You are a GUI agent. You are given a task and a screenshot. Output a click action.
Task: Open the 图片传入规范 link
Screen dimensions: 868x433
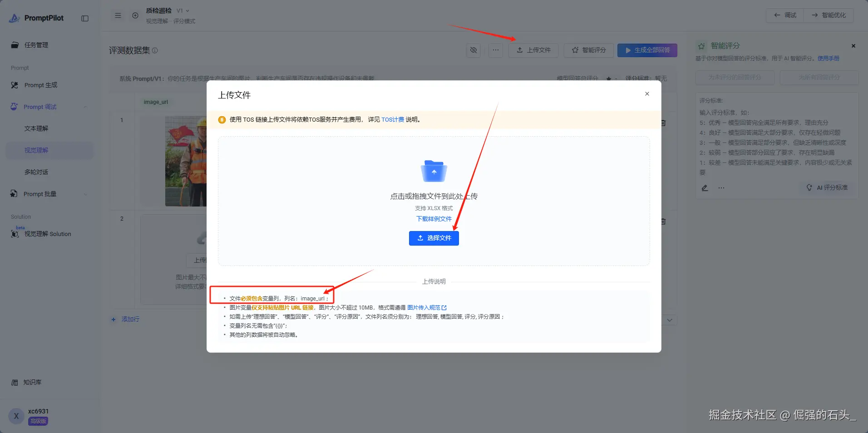tap(427, 308)
